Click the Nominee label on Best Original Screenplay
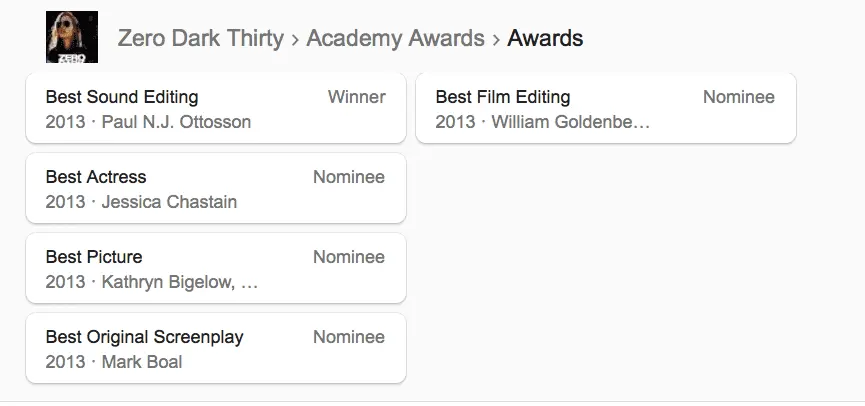This screenshot has height=406, width=865. 349,337
